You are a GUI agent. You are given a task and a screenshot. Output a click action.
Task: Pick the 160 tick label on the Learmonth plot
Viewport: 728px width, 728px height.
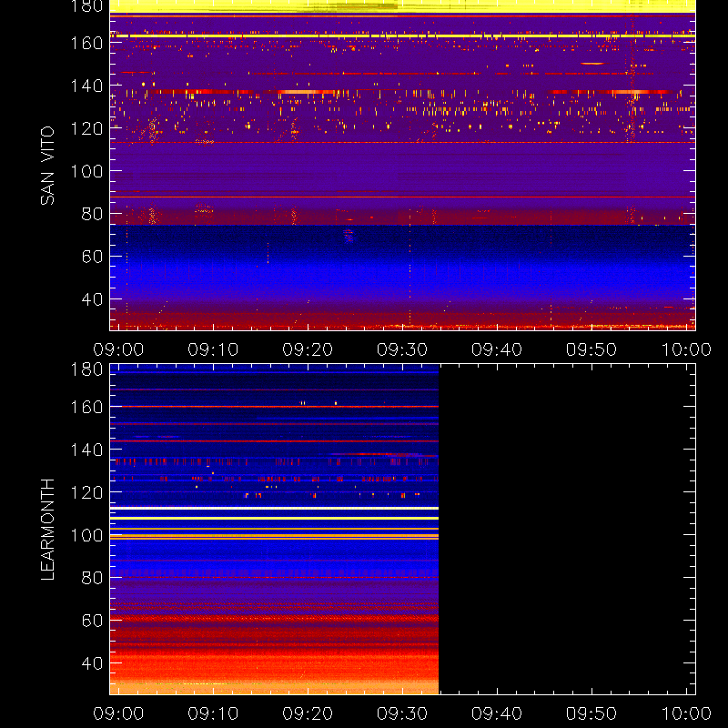[86, 407]
